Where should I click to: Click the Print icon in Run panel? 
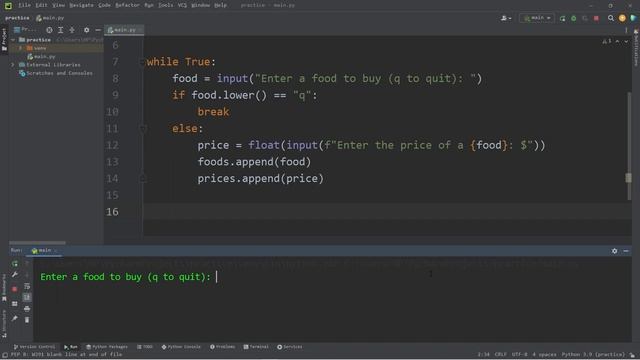tap(27, 309)
